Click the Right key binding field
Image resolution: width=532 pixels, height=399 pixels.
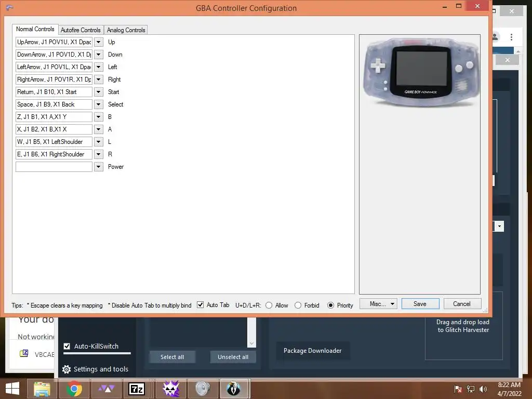[x=54, y=79]
